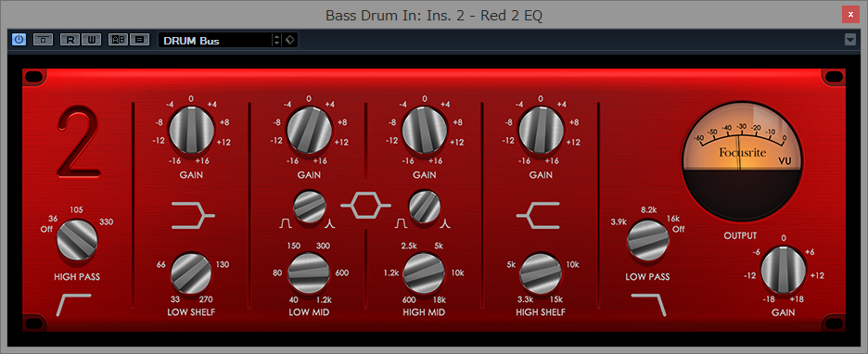Viewport: 868px width, 354px height.
Task: Enable Read automation (R) button
Action: pyautogui.click(x=70, y=40)
